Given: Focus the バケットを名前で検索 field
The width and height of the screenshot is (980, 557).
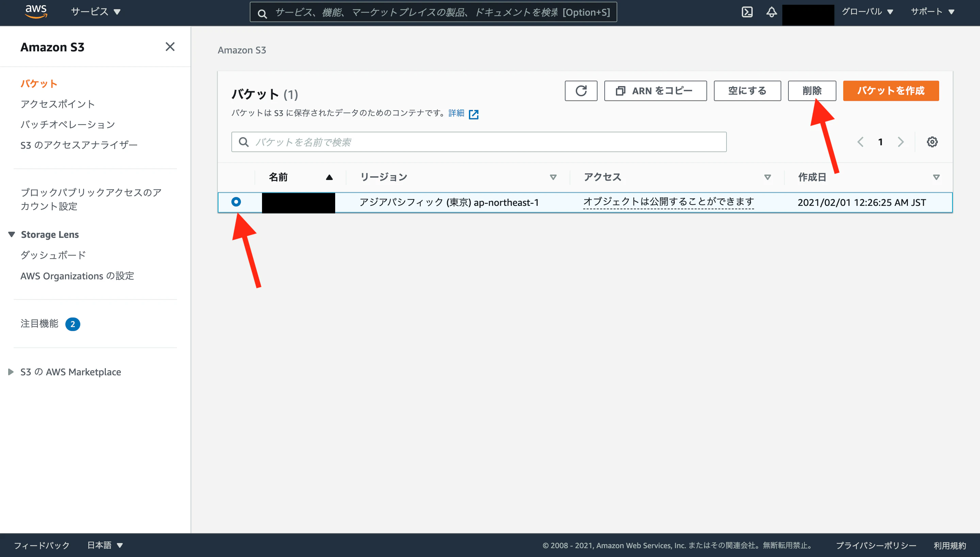Looking at the screenshot, I should click(478, 142).
